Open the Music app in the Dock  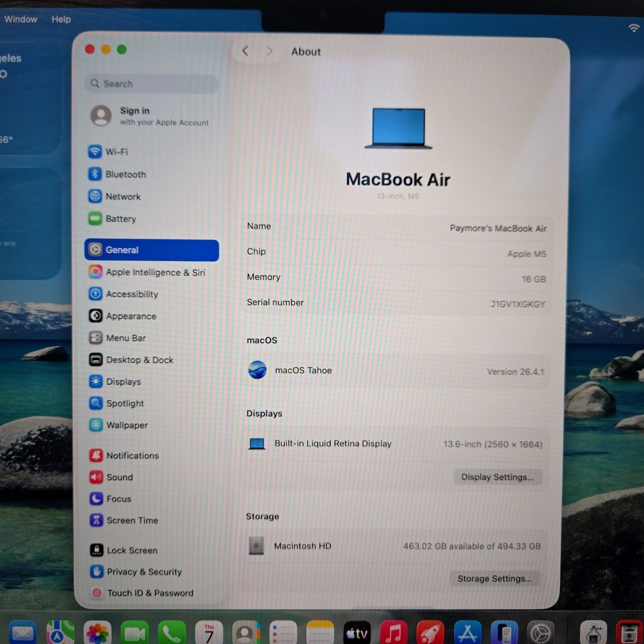(x=394, y=632)
